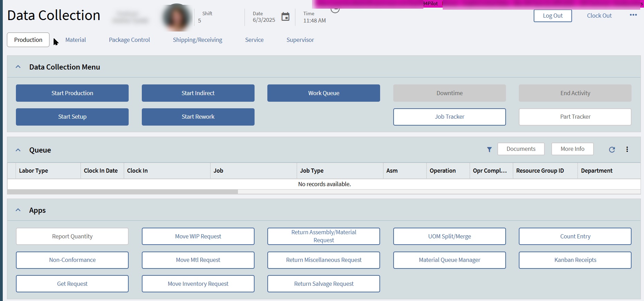The width and height of the screenshot is (644, 301).
Task: Click the Downtime button
Action: click(x=450, y=93)
